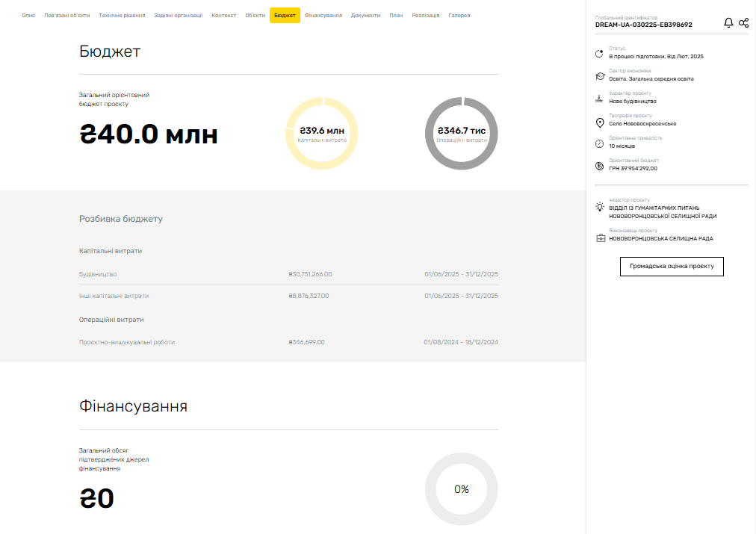756x534 pixels.
Task: Go to the Документи tab
Action: (x=365, y=15)
